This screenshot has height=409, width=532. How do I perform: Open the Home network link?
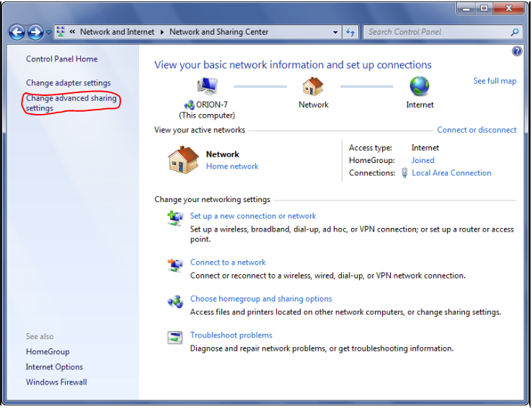pos(232,167)
